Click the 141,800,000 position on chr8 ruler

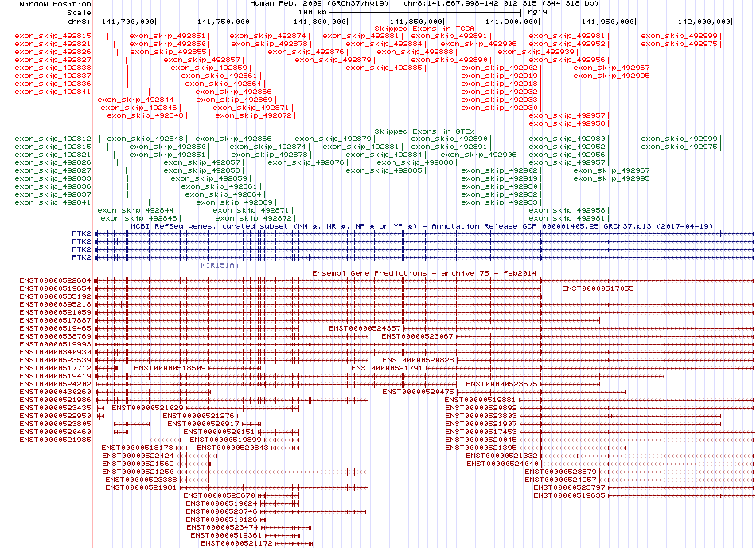tap(320, 22)
